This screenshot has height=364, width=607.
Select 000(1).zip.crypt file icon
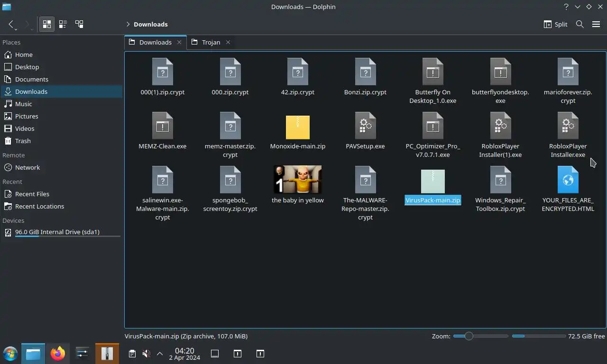click(162, 72)
